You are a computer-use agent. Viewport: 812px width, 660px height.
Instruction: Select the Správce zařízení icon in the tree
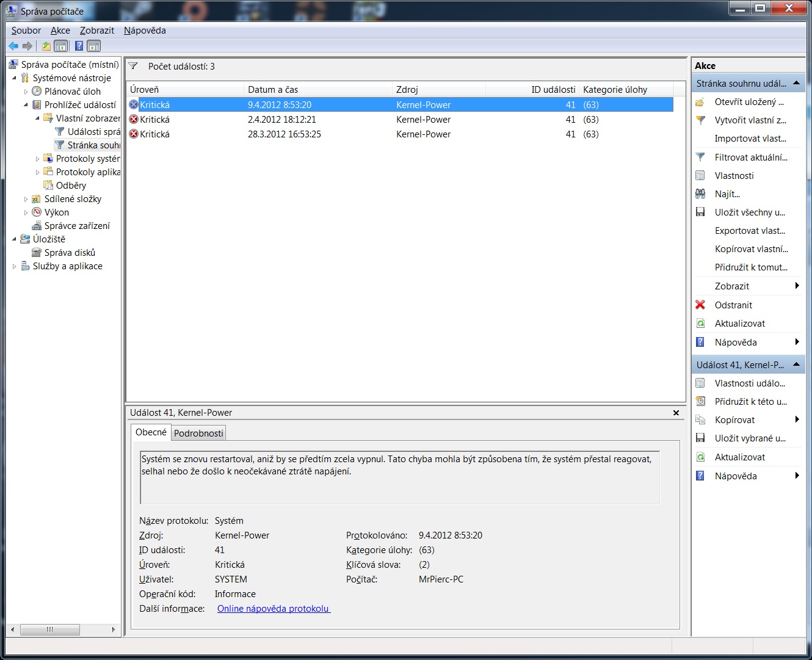[x=37, y=226]
